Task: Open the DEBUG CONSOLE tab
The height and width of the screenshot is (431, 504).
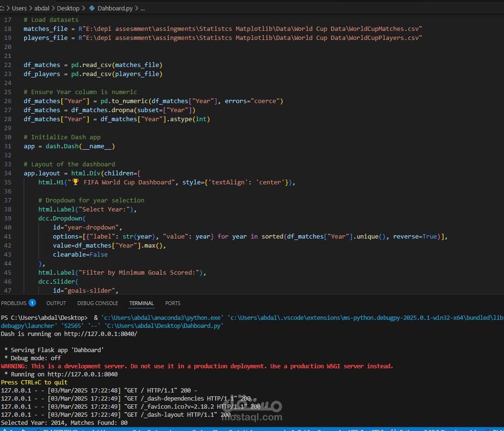Action: click(98, 303)
